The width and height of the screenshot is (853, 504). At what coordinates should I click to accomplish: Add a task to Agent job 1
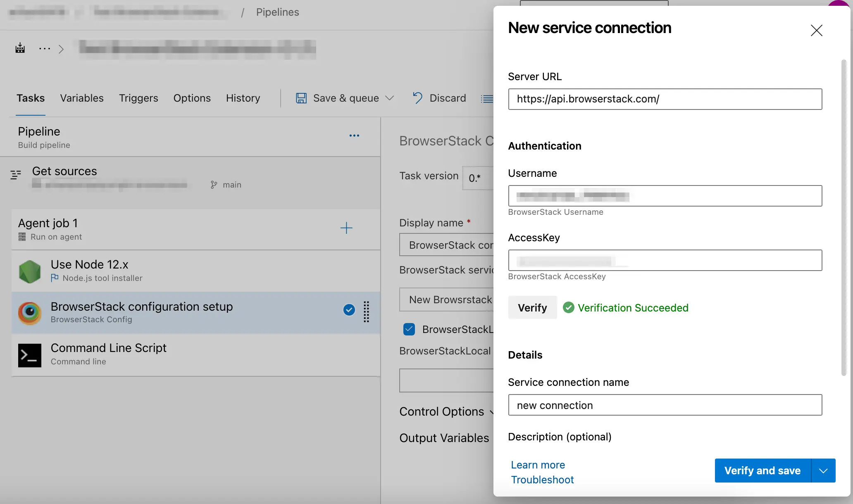346,228
